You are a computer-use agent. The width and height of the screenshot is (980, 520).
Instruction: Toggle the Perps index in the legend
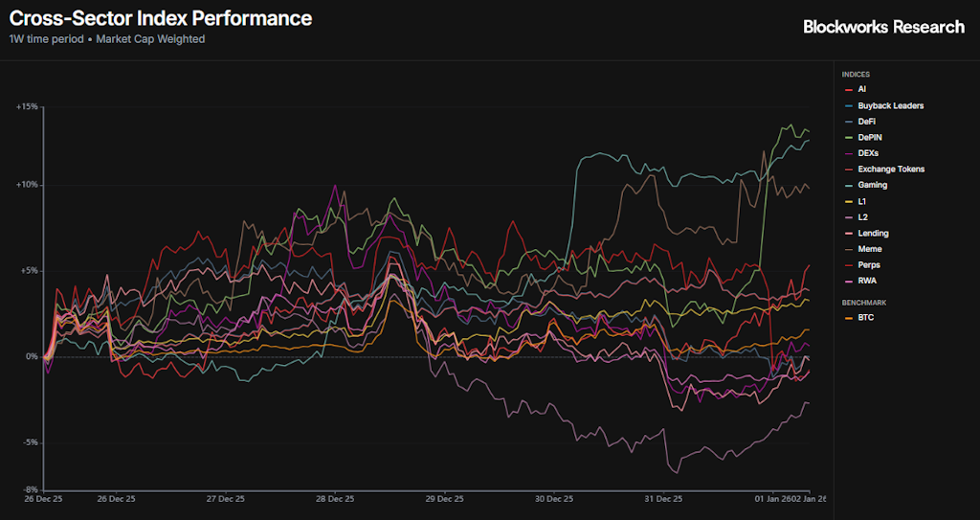click(869, 264)
